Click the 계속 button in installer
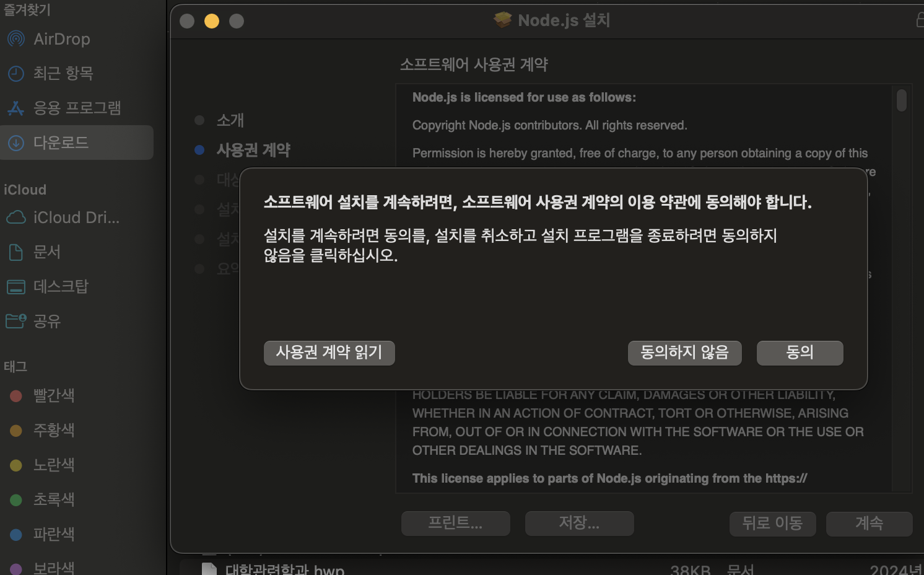The height and width of the screenshot is (575, 924). coord(869,524)
